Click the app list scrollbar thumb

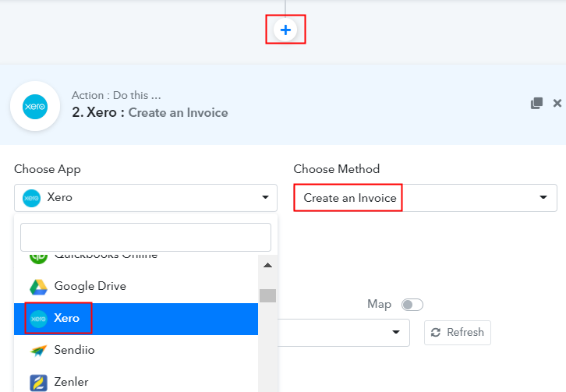click(x=267, y=295)
